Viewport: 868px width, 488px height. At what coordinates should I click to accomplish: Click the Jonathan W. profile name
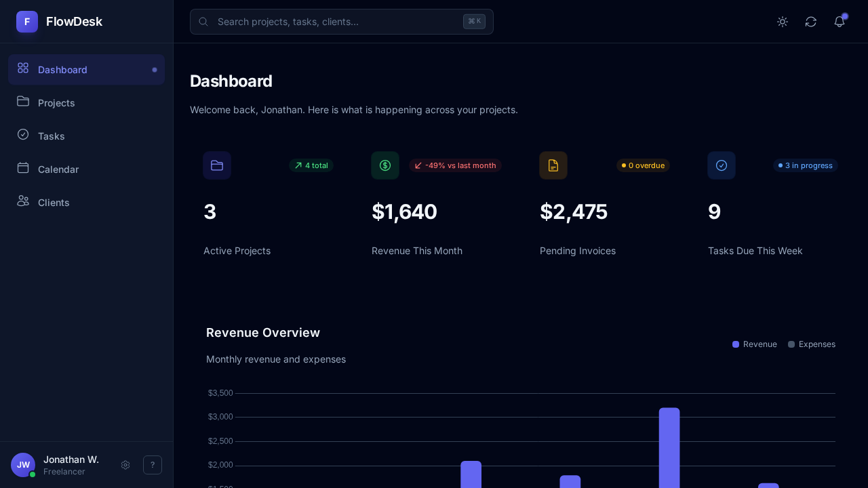click(71, 460)
